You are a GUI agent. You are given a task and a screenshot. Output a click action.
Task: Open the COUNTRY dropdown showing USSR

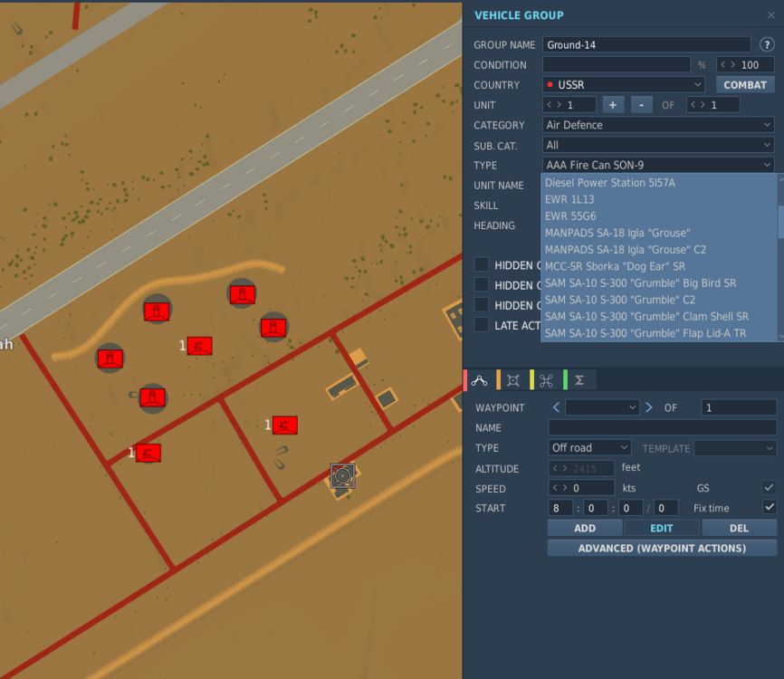coord(624,84)
